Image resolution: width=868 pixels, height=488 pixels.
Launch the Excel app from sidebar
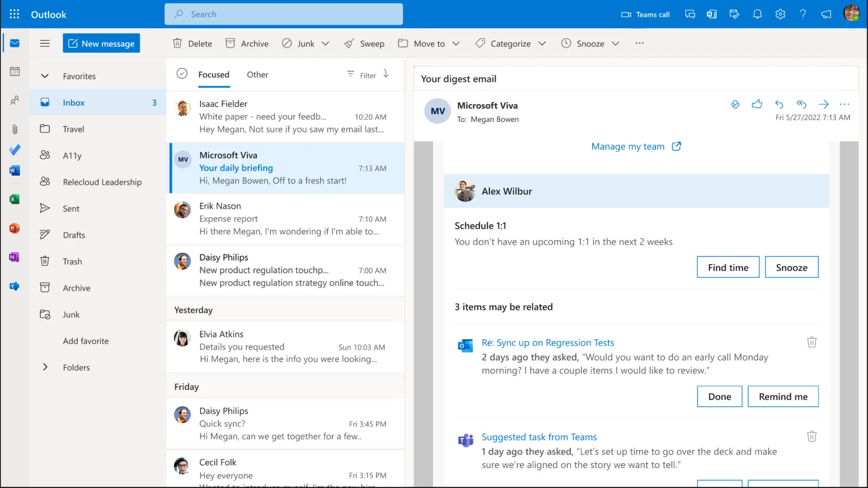[x=14, y=199]
